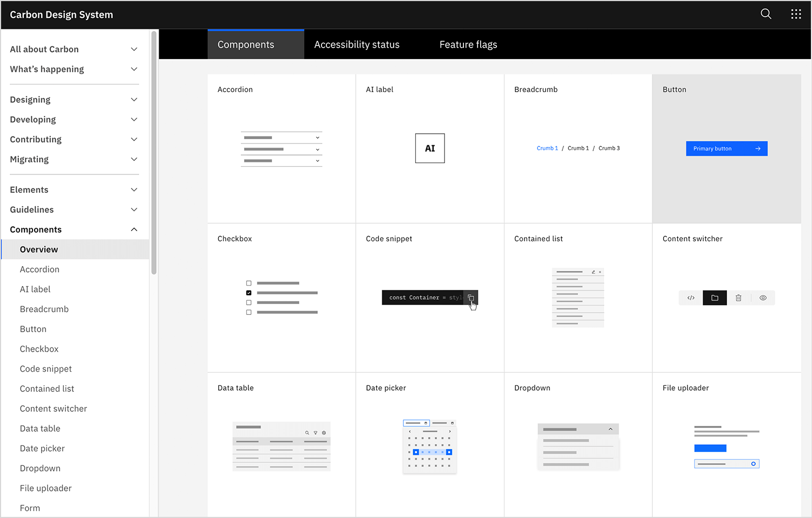Open the Content switcher card title
The height and width of the screenshot is (518, 812).
click(692, 238)
